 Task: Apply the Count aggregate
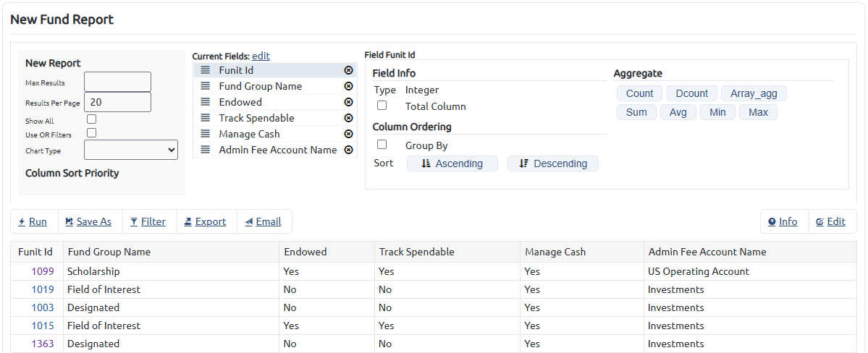[x=639, y=93]
